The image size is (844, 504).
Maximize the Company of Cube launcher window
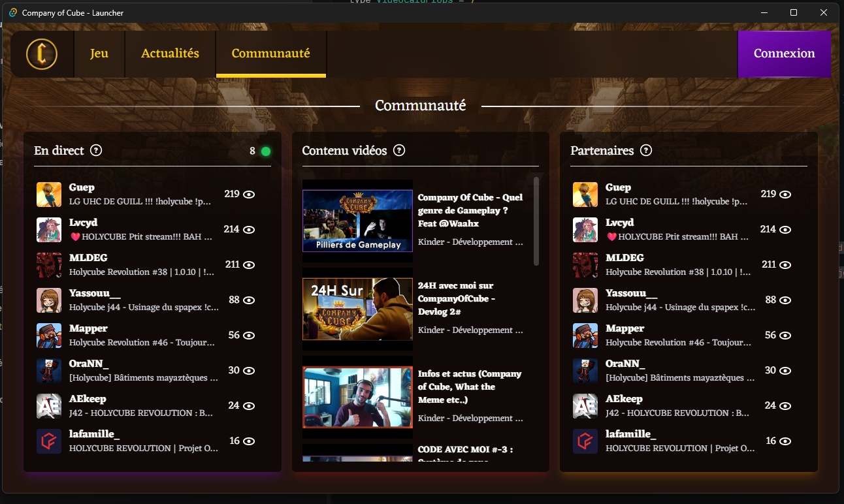click(x=794, y=12)
